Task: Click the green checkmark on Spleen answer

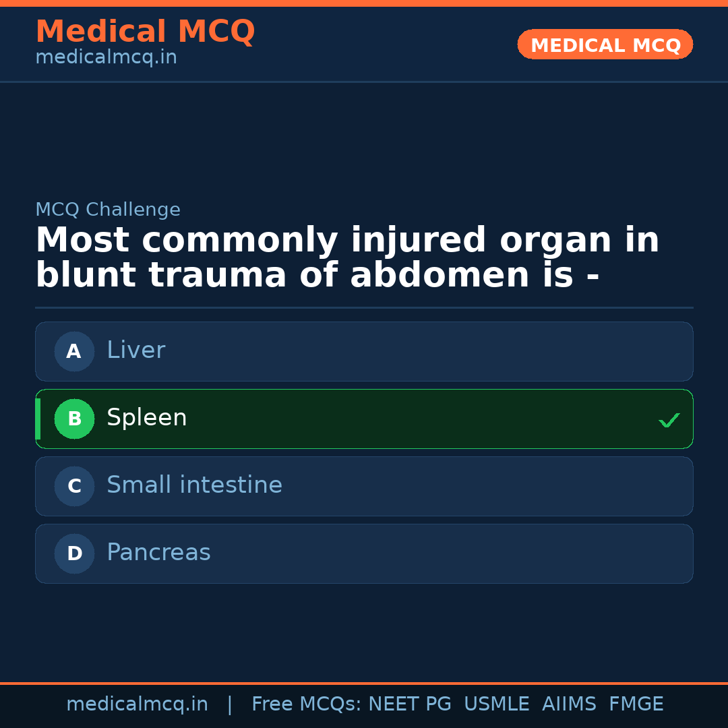Action: 669,420
